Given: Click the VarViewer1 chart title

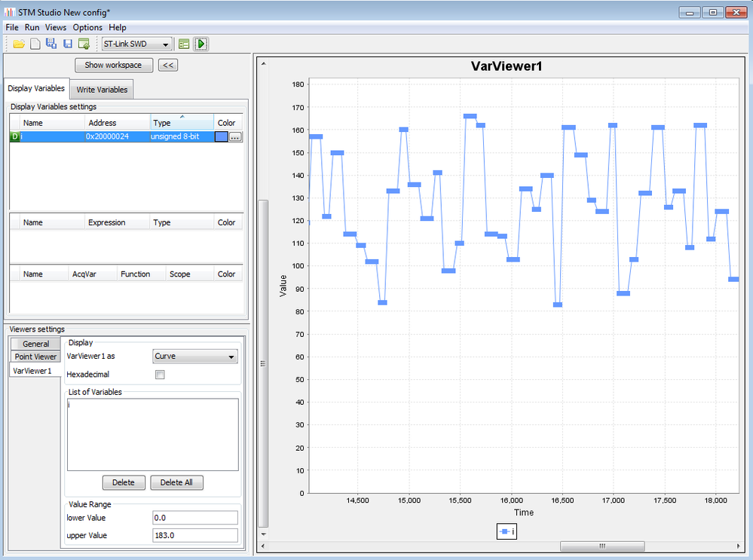Looking at the screenshot, I should click(x=507, y=66).
